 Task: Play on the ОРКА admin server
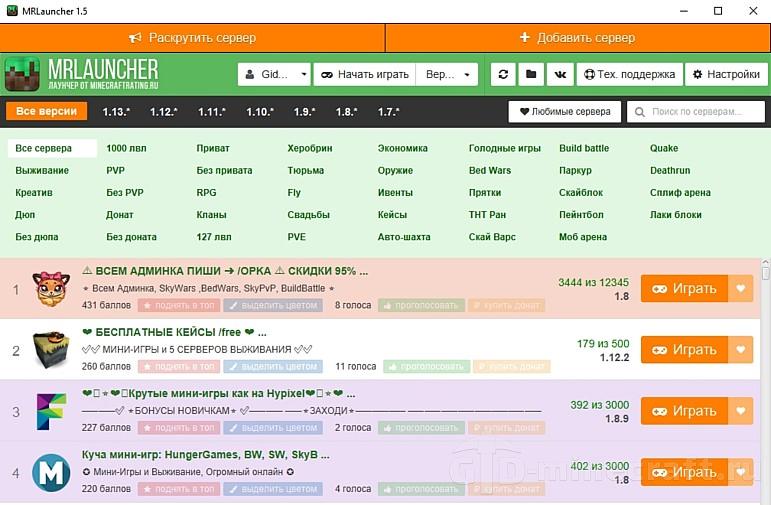(x=684, y=289)
